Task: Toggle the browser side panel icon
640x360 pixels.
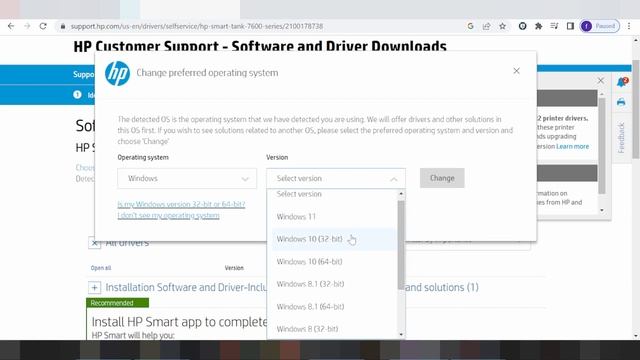Action: (x=570, y=26)
